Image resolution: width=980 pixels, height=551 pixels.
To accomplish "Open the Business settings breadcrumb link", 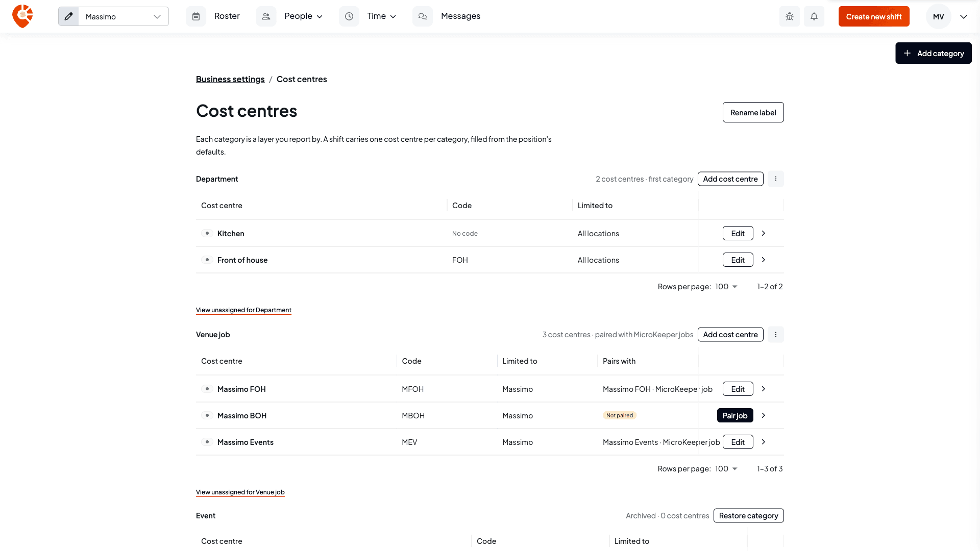I will pos(230,79).
